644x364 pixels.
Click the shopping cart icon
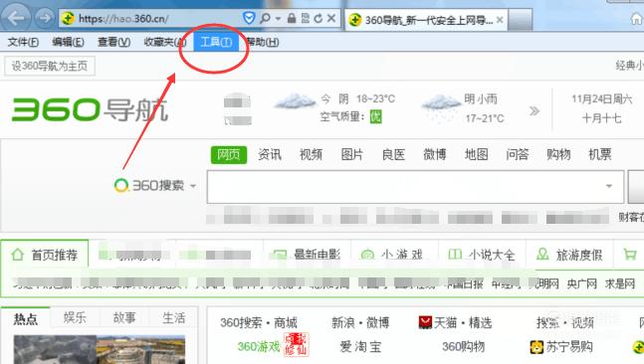pyautogui.click(x=630, y=255)
